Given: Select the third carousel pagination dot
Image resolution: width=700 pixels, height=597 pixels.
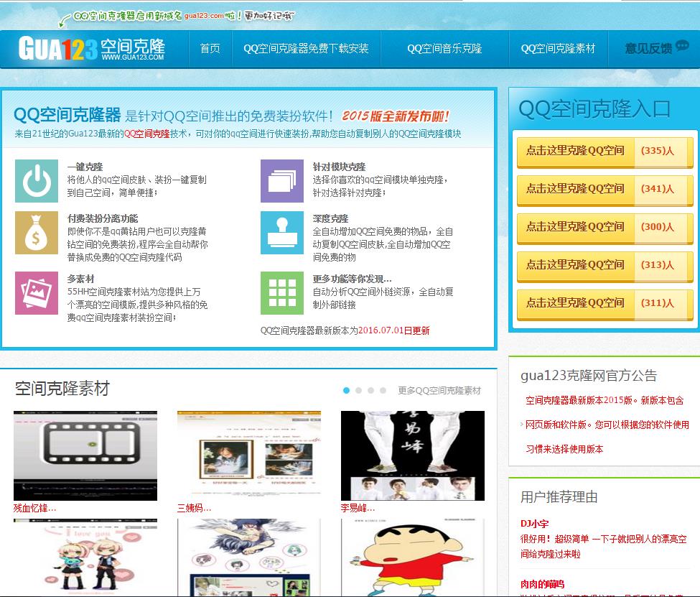Looking at the screenshot, I should (370, 391).
